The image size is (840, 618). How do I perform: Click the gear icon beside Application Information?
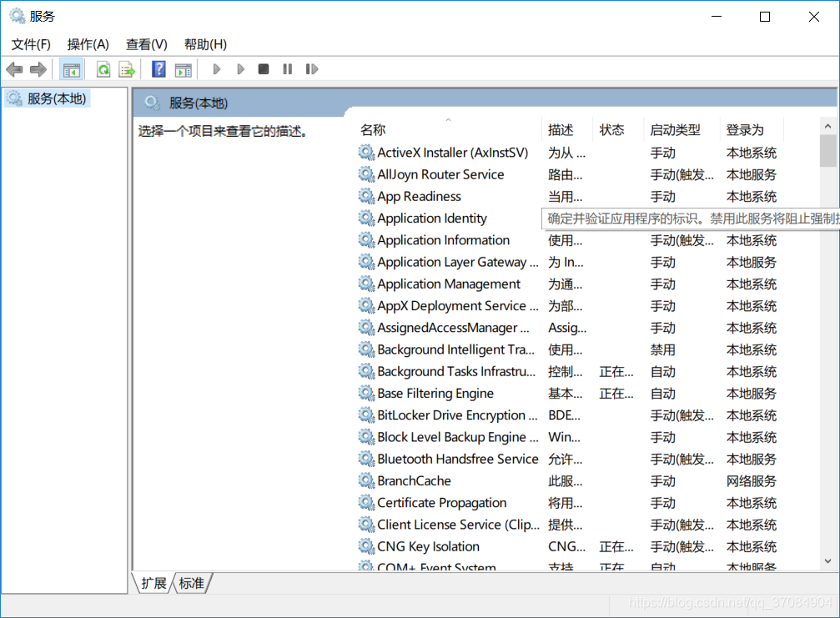coord(366,240)
